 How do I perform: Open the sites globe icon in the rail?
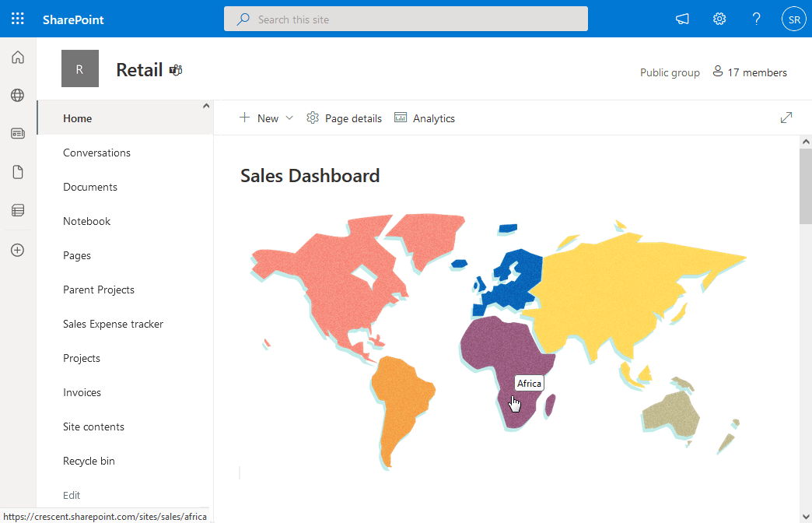(17, 95)
